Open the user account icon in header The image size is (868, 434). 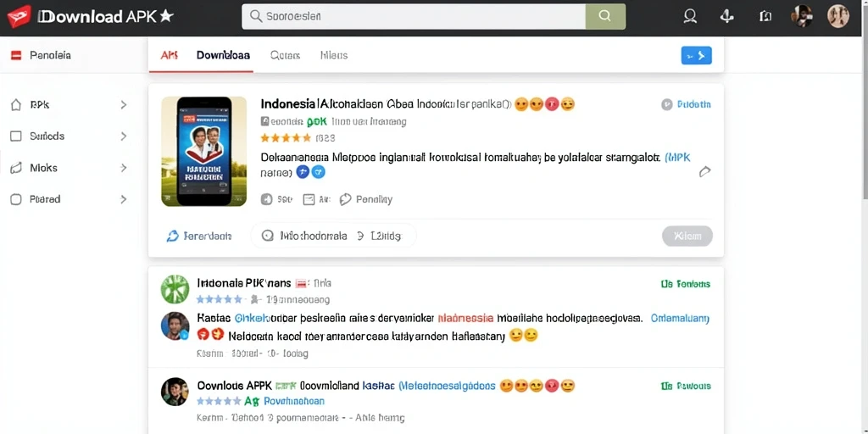690,16
